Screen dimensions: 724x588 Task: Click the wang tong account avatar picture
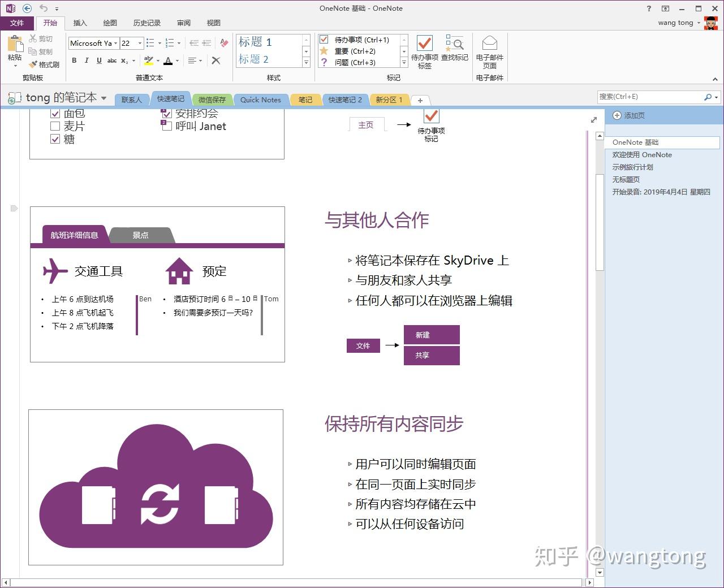tap(711, 23)
